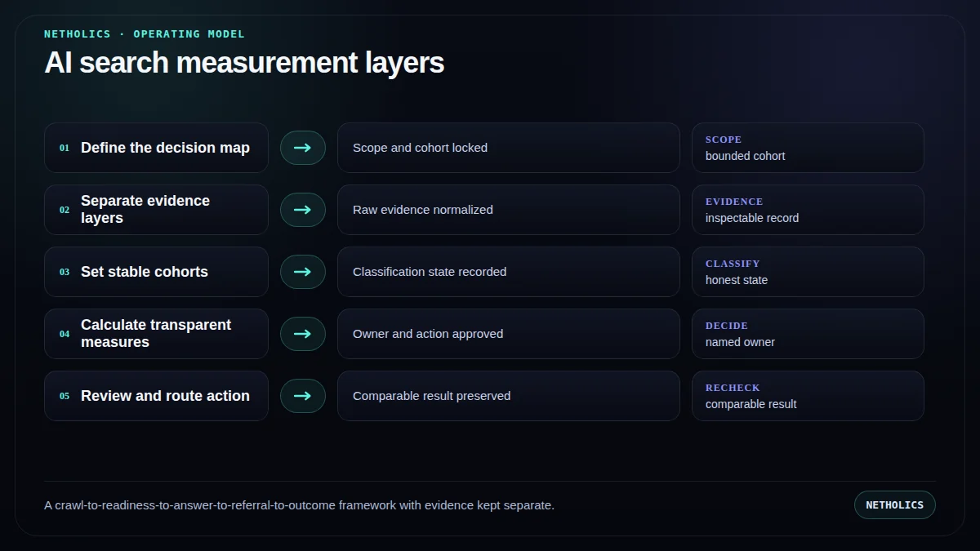980x551 pixels.
Task: Click the arrow beside Define the decision map
Action: point(303,148)
